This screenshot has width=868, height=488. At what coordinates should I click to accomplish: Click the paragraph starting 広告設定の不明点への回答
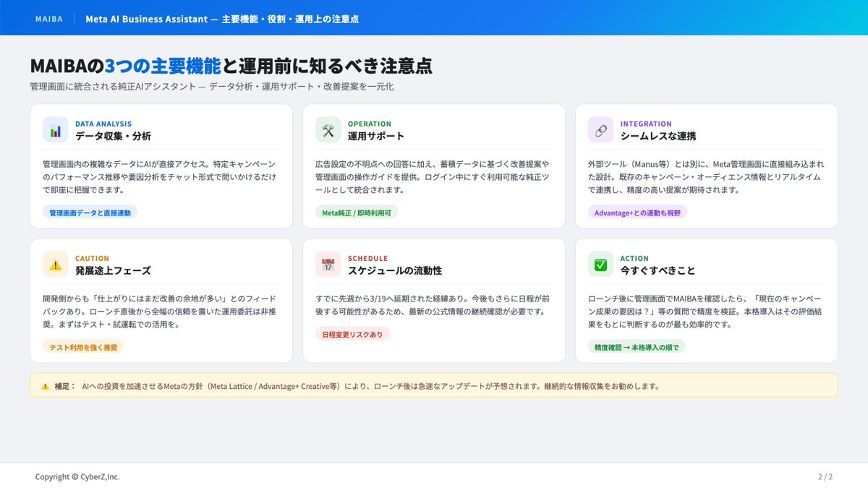(432, 177)
